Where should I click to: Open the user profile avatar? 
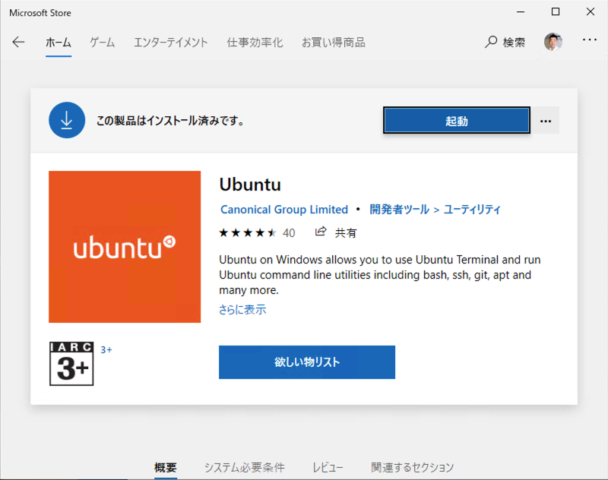pyautogui.click(x=553, y=42)
